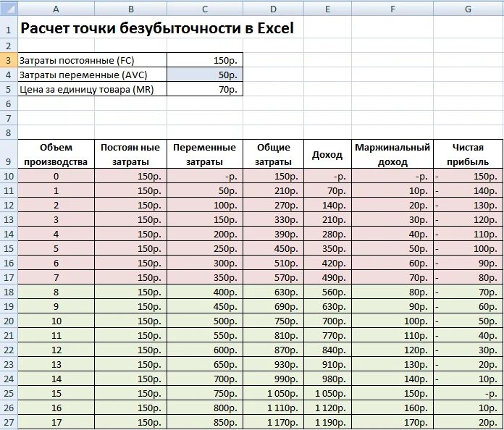Click marginal income cell '100р.' in row 20

(x=392, y=321)
